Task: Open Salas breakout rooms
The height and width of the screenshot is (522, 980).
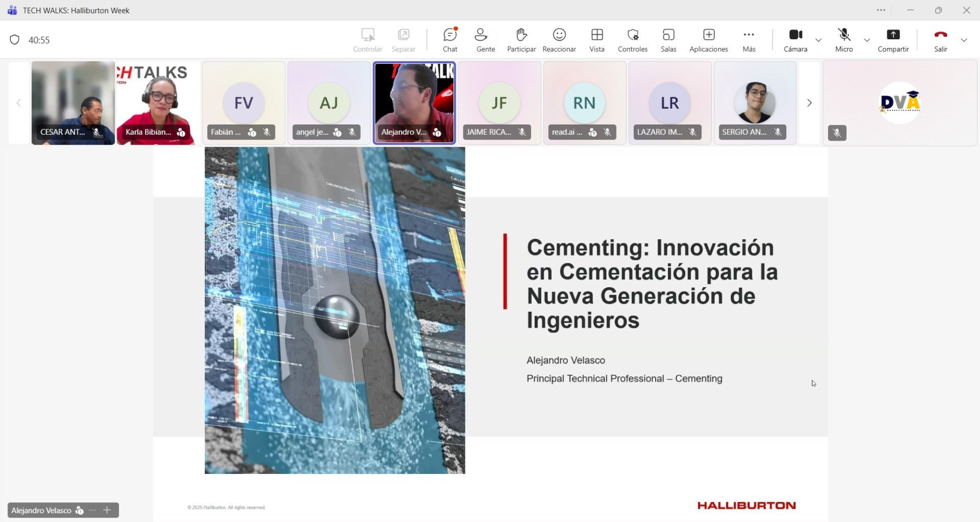Action: pyautogui.click(x=668, y=40)
